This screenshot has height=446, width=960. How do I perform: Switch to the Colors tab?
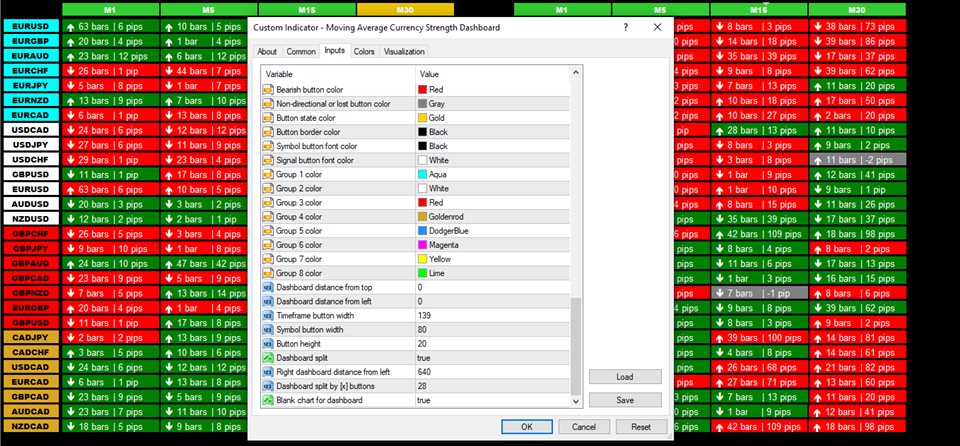(x=364, y=51)
